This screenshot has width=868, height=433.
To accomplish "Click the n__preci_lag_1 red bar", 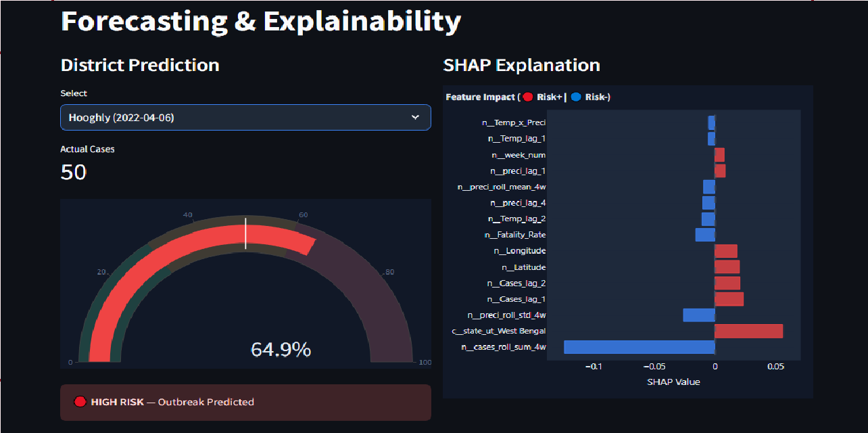I will click(720, 170).
